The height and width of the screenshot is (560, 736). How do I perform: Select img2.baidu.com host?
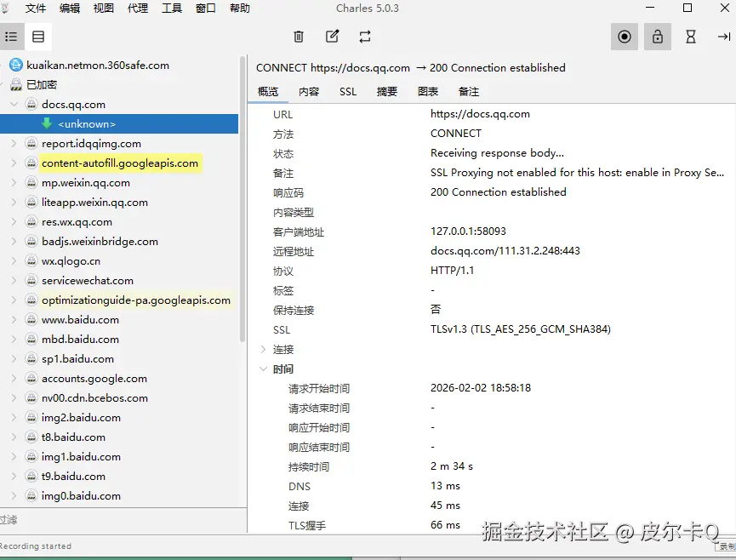pyautogui.click(x=81, y=418)
